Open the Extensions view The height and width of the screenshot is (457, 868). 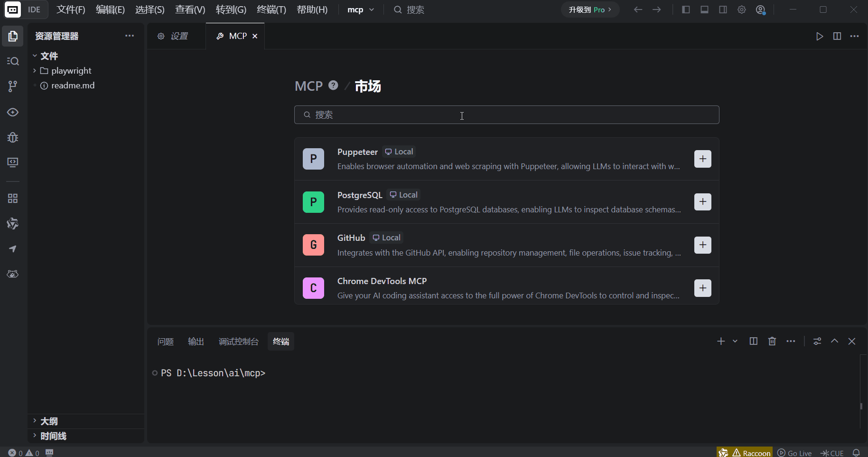pyautogui.click(x=13, y=199)
